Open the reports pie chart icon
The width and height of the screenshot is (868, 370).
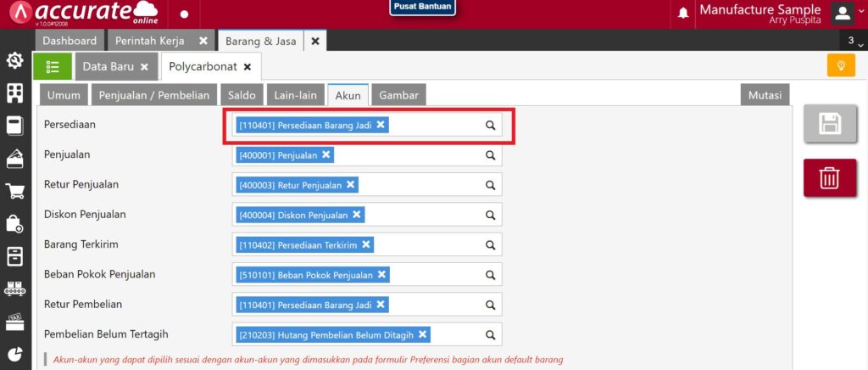15,354
